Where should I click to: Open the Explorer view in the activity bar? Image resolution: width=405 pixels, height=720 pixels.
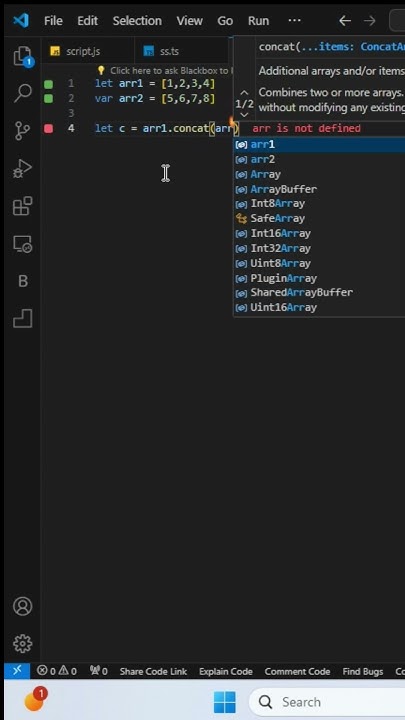click(22, 56)
